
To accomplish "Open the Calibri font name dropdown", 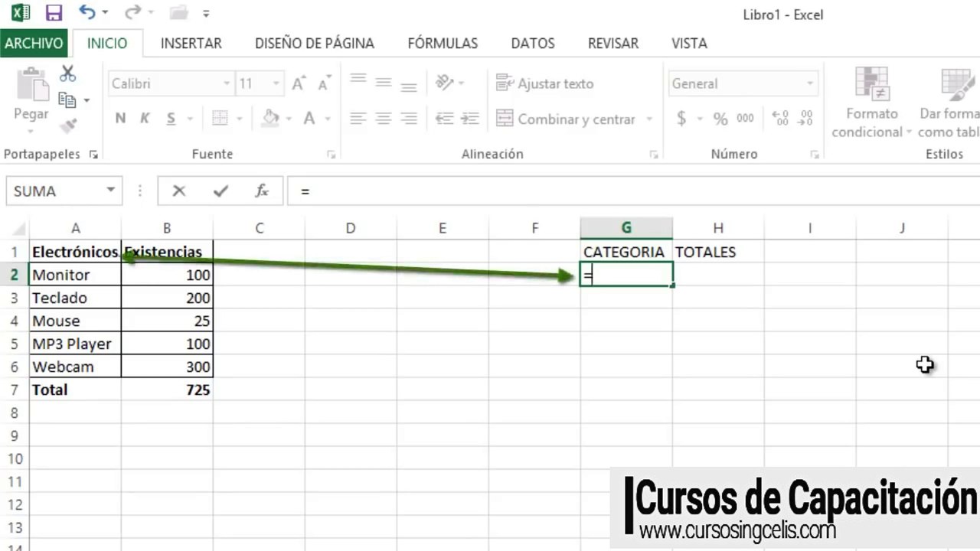I will [227, 83].
